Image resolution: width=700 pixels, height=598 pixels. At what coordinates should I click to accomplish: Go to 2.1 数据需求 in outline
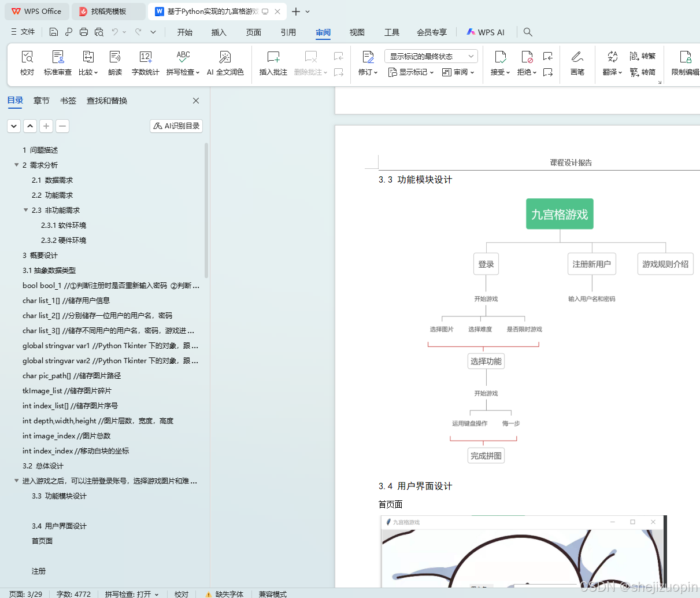coord(52,180)
